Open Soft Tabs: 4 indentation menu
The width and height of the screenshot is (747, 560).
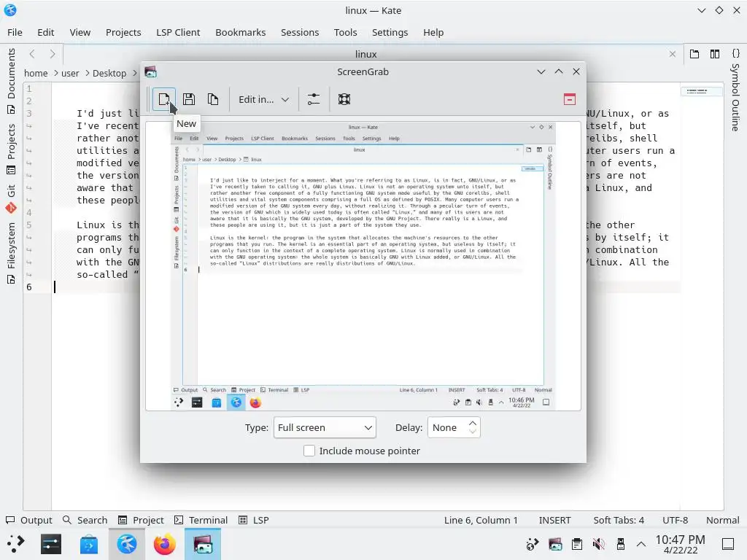(619, 520)
